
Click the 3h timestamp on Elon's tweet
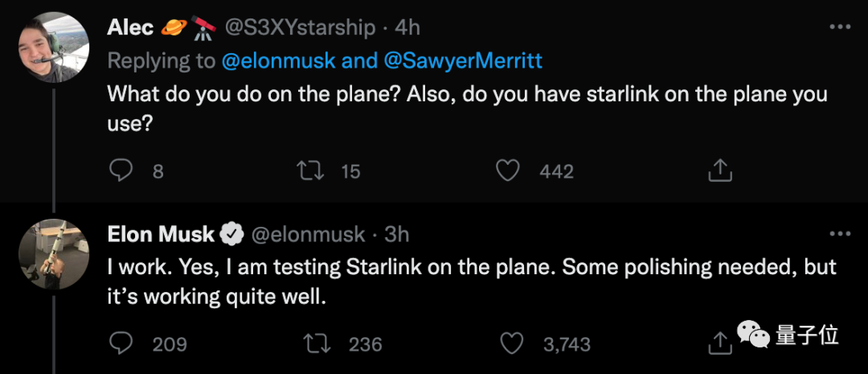[396, 235]
